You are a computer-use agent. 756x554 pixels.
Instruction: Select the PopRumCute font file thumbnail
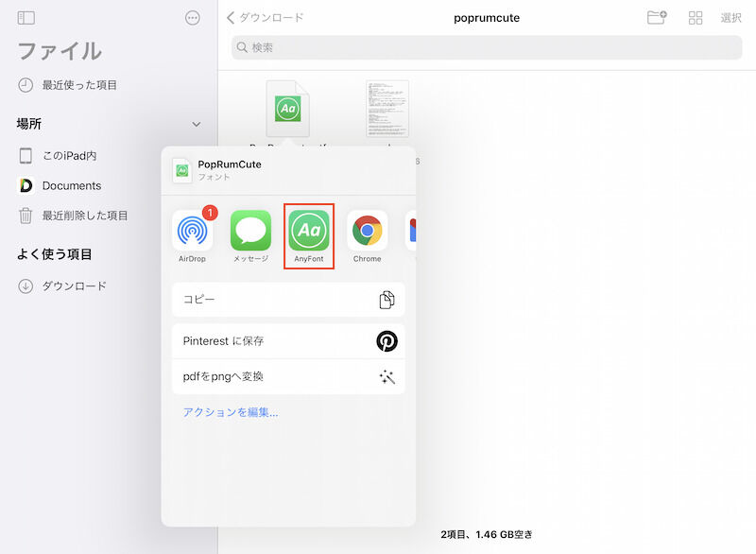[288, 109]
